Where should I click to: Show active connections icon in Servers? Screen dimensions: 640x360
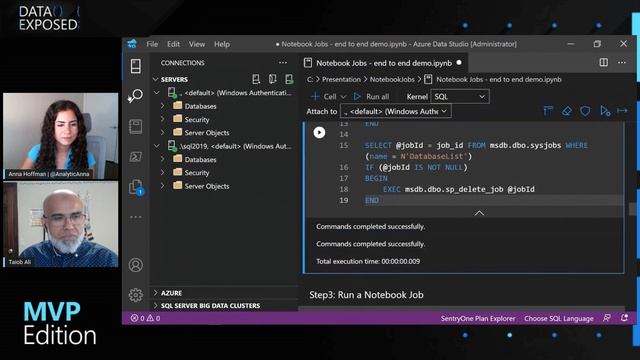coord(289,79)
